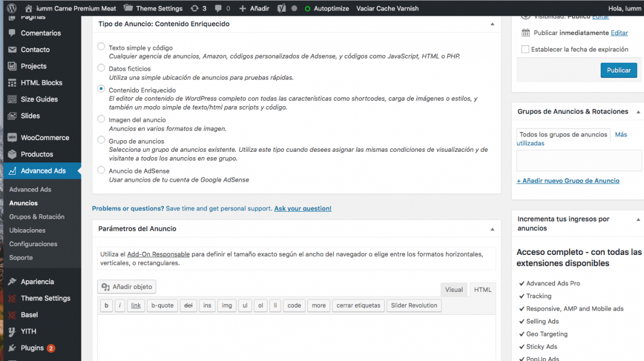Click the media icon on Añadir objeto
The image size is (644, 361).
coord(105,287)
